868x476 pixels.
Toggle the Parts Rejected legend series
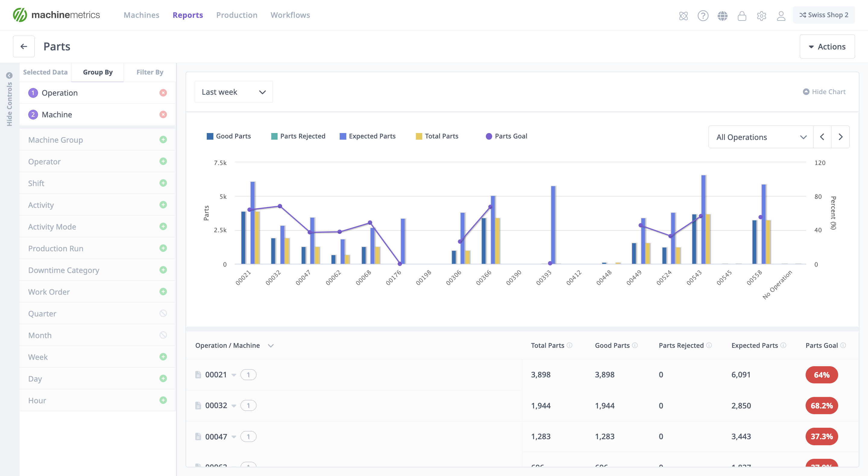coord(298,136)
